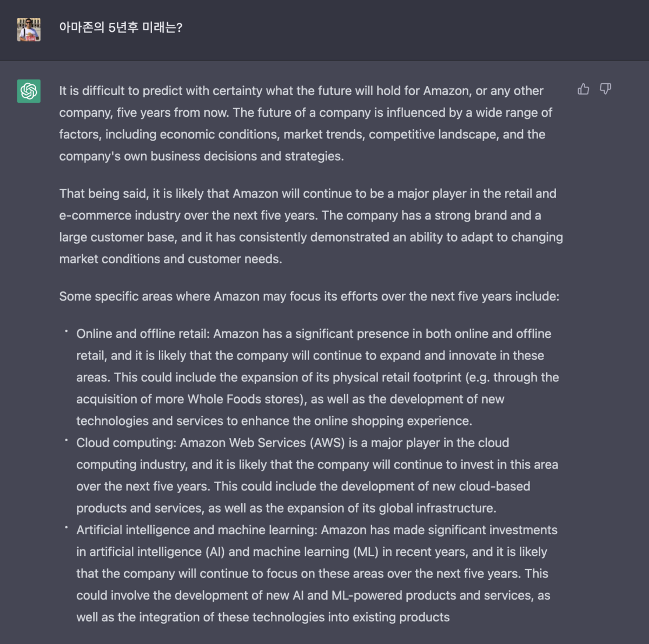Viewport: 649px width, 644px height.
Task: Click the last line ending 'into existing products'
Action: [x=263, y=617]
